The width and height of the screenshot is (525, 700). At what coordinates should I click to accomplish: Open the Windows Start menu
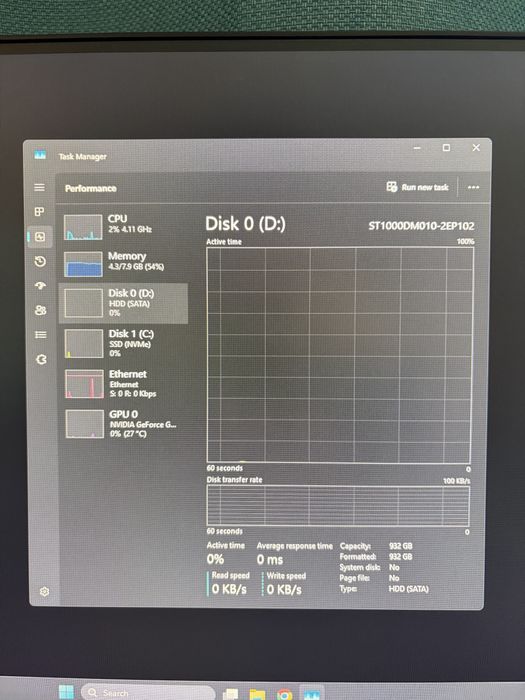67,692
